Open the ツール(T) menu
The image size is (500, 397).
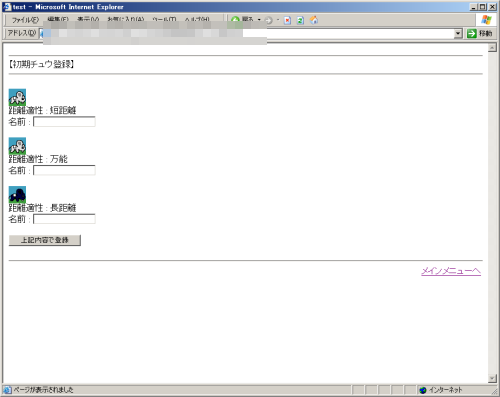(x=164, y=19)
